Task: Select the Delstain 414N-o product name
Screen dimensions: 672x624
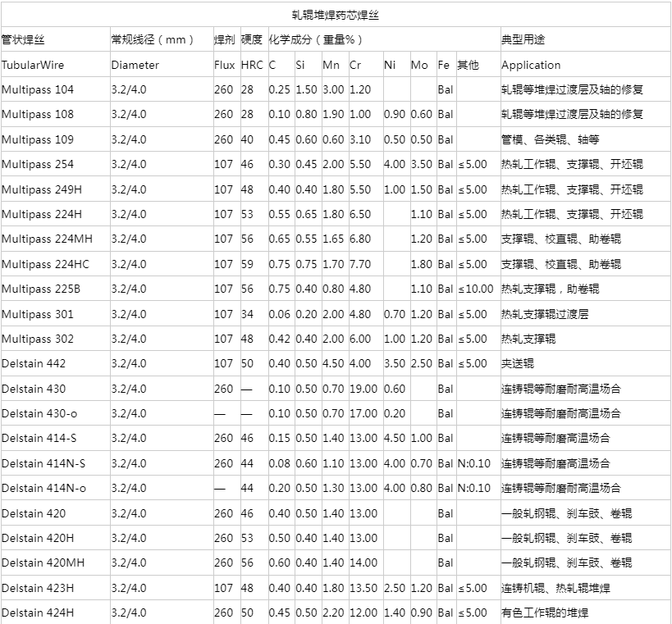Action: [43, 488]
